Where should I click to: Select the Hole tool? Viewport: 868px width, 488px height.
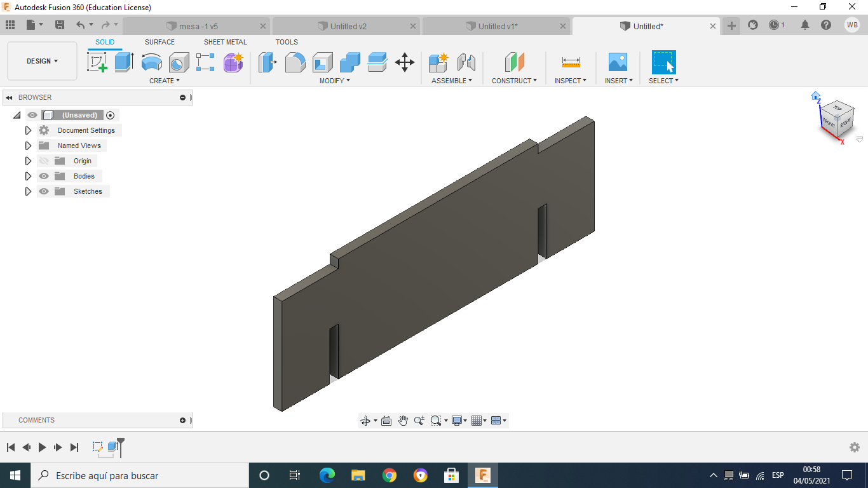pyautogui.click(x=179, y=62)
